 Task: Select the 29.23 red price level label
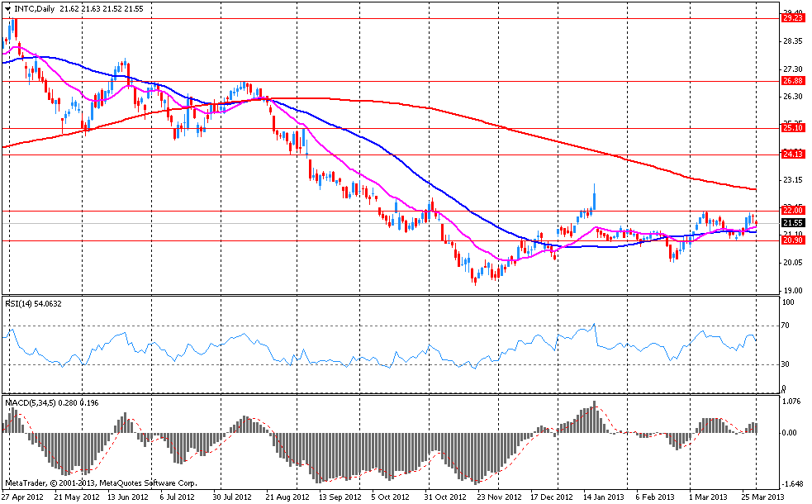[x=793, y=17]
